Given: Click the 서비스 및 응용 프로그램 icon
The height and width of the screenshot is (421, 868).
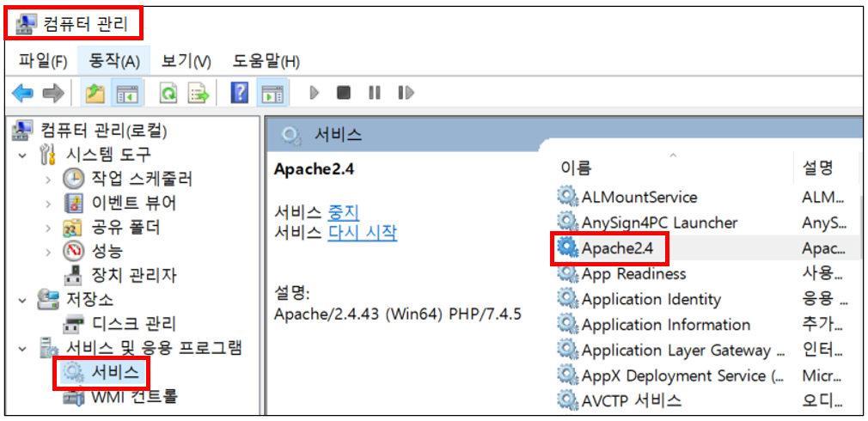Looking at the screenshot, I should coord(48,349).
